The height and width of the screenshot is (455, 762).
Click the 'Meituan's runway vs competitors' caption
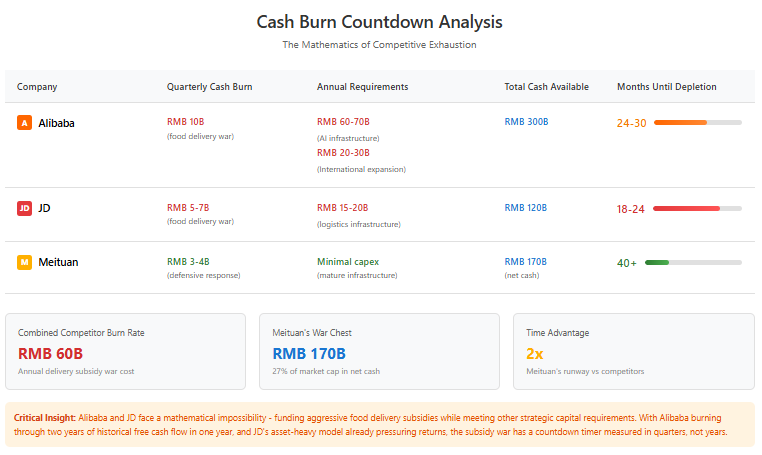[x=585, y=371]
